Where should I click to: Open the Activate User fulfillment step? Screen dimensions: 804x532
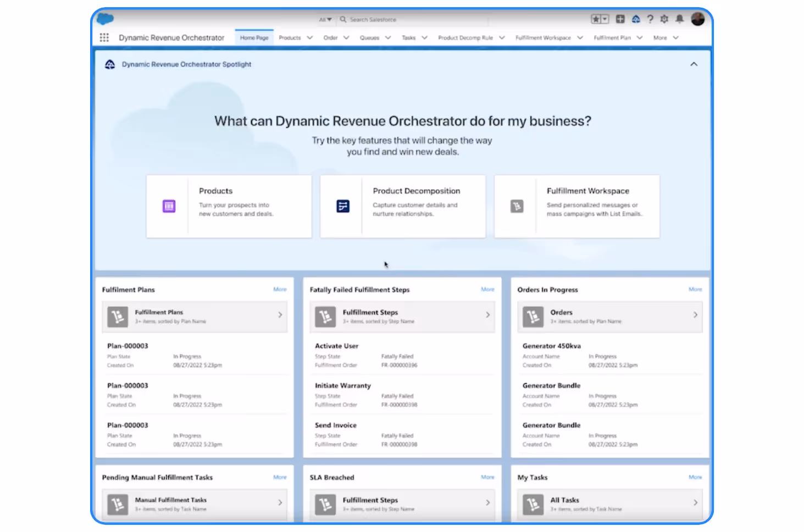336,346
